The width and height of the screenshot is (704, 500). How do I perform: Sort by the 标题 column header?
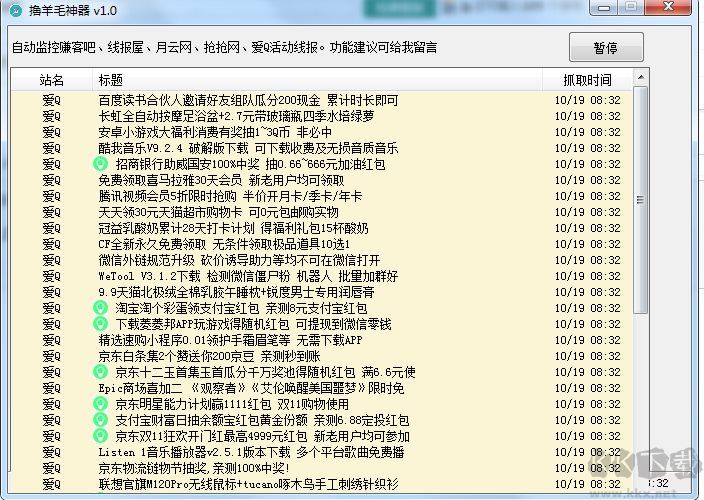tap(317, 80)
